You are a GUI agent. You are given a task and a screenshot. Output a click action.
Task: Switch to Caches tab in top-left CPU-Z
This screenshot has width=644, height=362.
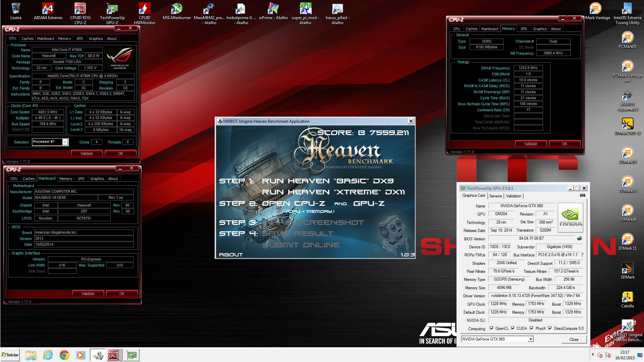[x=28, y=39]
